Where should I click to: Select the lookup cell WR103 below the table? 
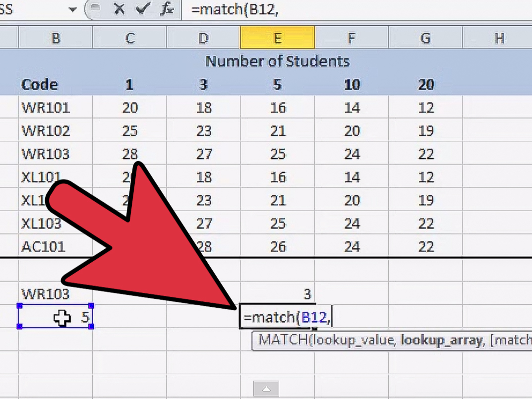click(56, 293)
